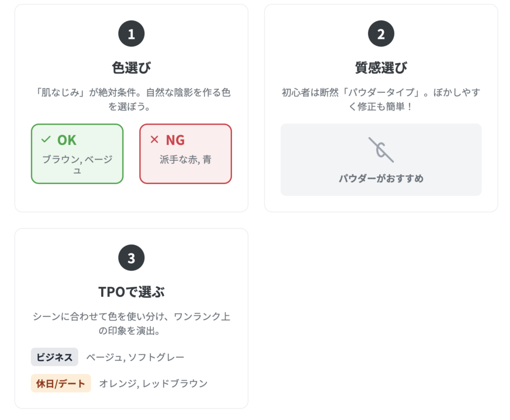Click the ベージュ, ソフトグレー text
Image resolution: width=510 pixels, height=420 pixels.
point(135,357)
